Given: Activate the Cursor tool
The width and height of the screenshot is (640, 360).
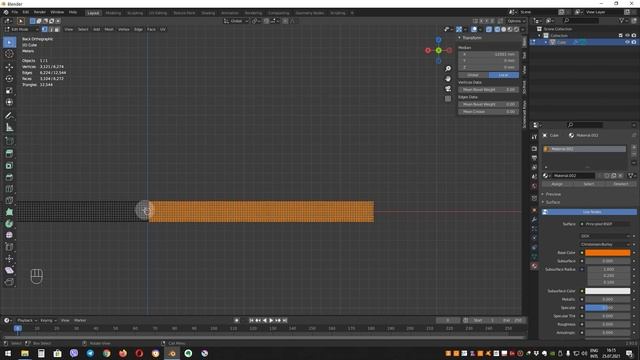Looking at the screenshot, I should pyautogui.click(x=9, y=54).
